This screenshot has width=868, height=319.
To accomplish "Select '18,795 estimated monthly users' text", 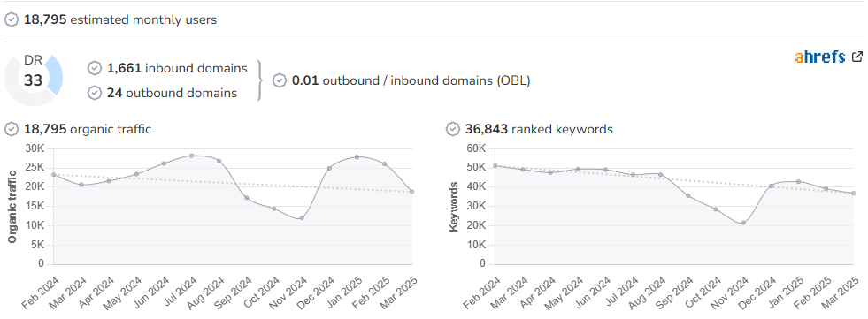I will pos(120,20).
